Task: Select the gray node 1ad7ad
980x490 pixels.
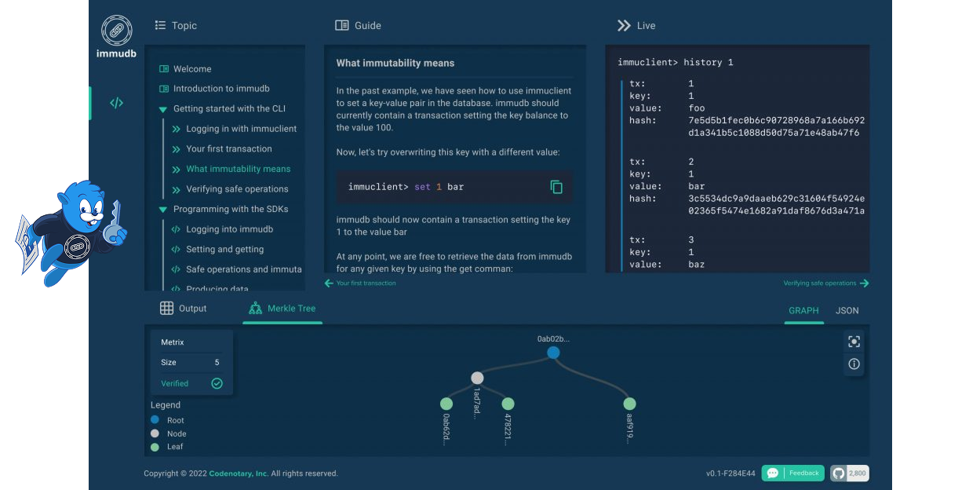Action: point(477,378)
